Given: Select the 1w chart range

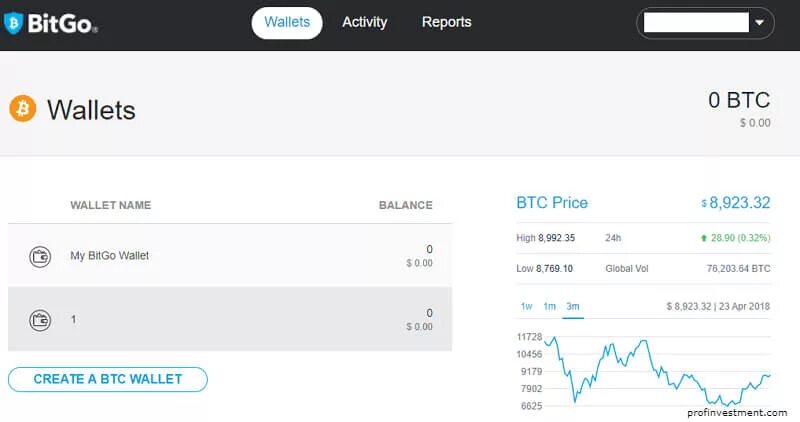Looking at the screenshot, I should point(526,306).
